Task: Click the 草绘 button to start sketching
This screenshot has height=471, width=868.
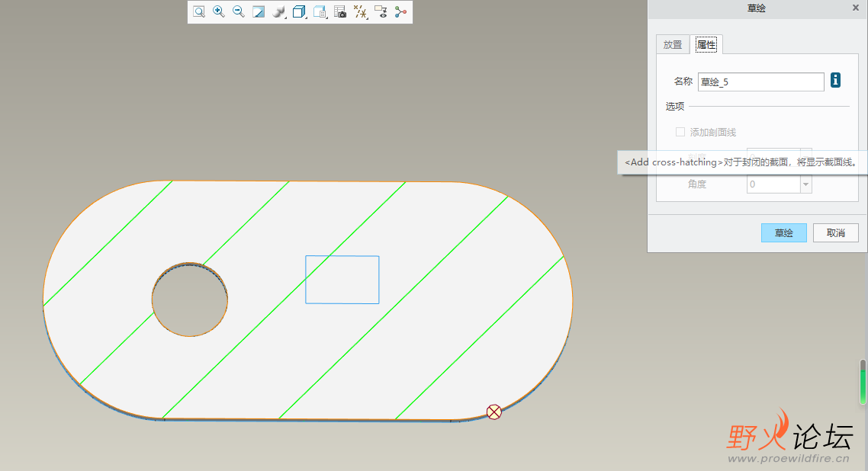Action: click(x=783, y=232)
